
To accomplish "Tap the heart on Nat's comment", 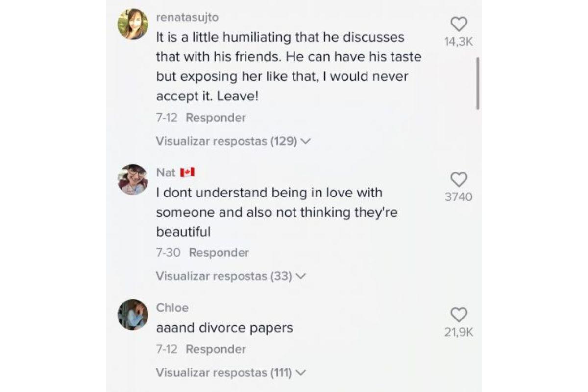I will click(x=459, y=179).
